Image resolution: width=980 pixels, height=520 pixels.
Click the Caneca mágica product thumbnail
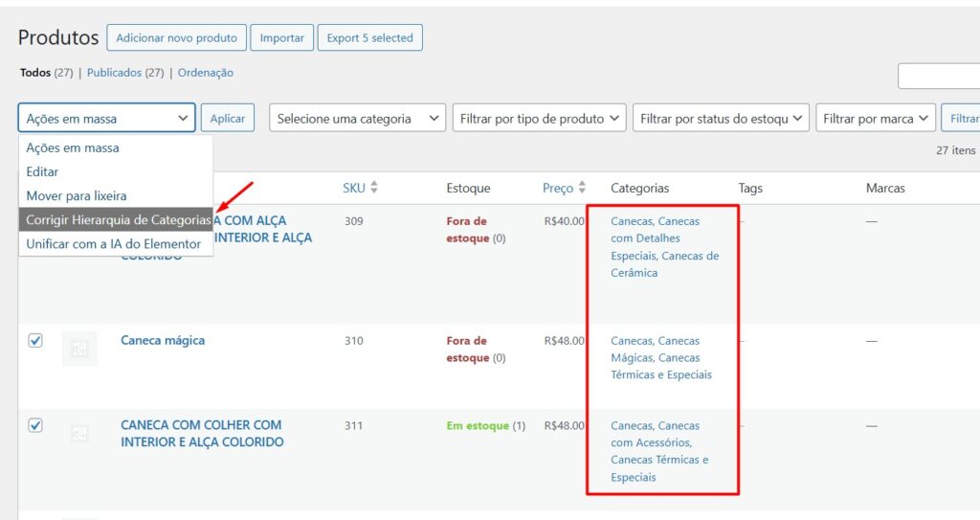point(79,350)
